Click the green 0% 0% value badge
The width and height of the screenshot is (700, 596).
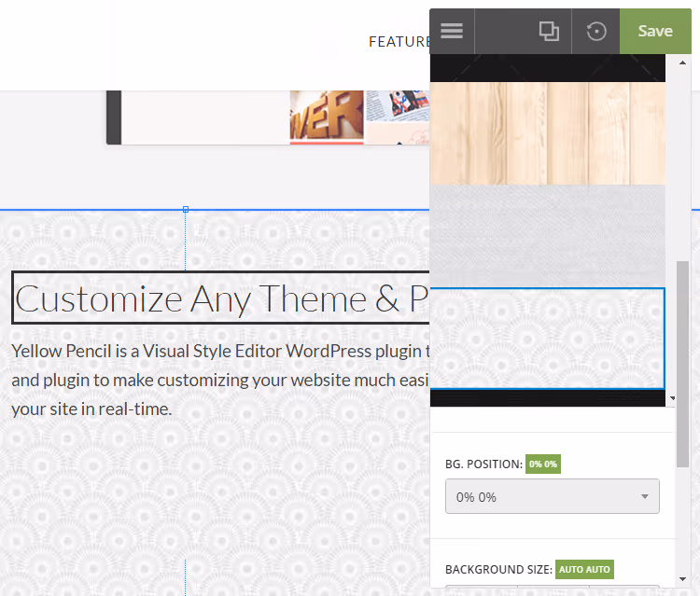click(543, 464)
